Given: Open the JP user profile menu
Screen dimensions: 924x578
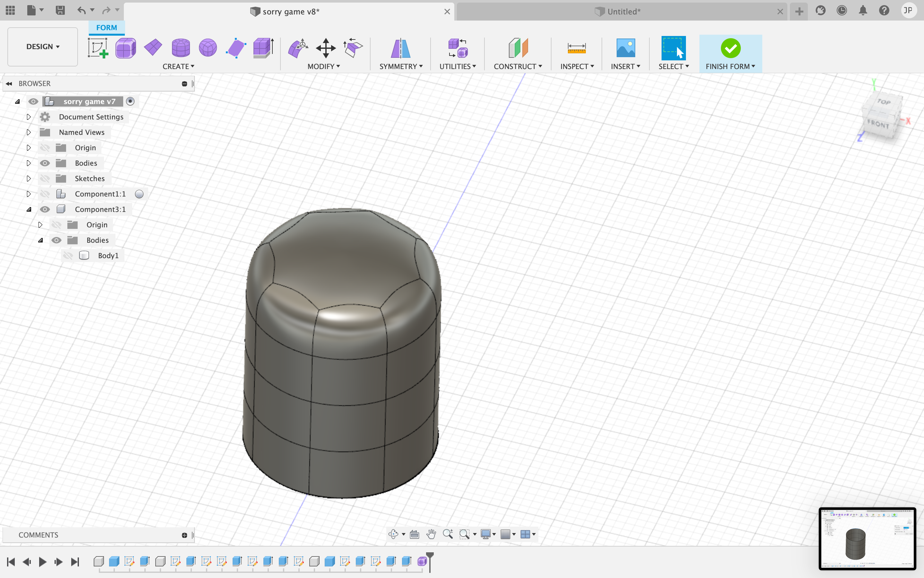Looking at the screenshot, I should coord(908,11).
